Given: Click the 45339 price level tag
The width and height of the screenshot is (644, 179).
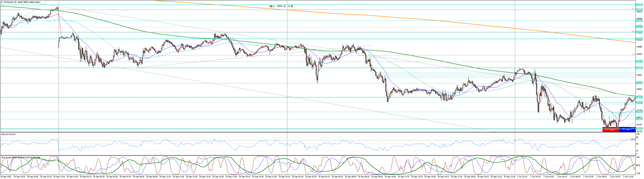Looking at the screenshot, I should (639, 21).
